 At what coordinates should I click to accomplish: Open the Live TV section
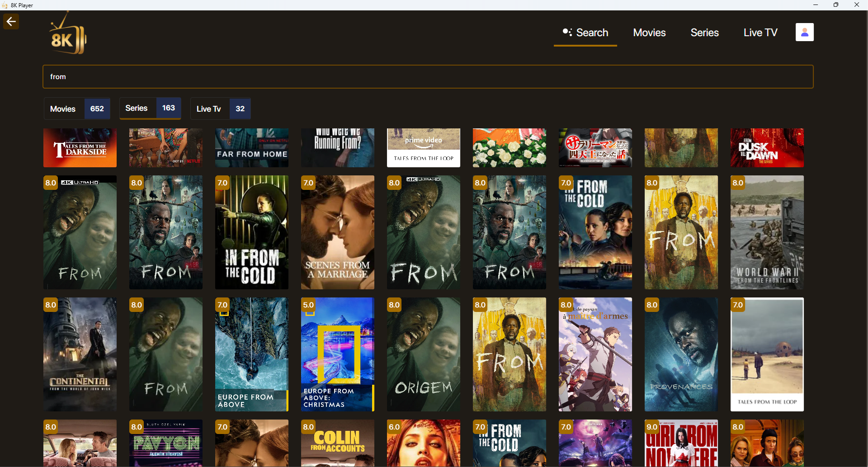coord(760,33)
